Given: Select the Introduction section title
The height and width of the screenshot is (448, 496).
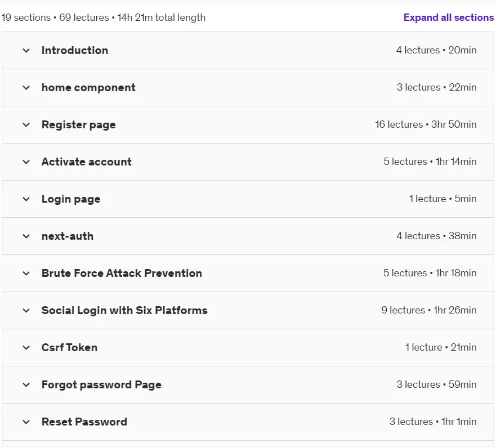Looking at the screenshot, I should (75, 50).
